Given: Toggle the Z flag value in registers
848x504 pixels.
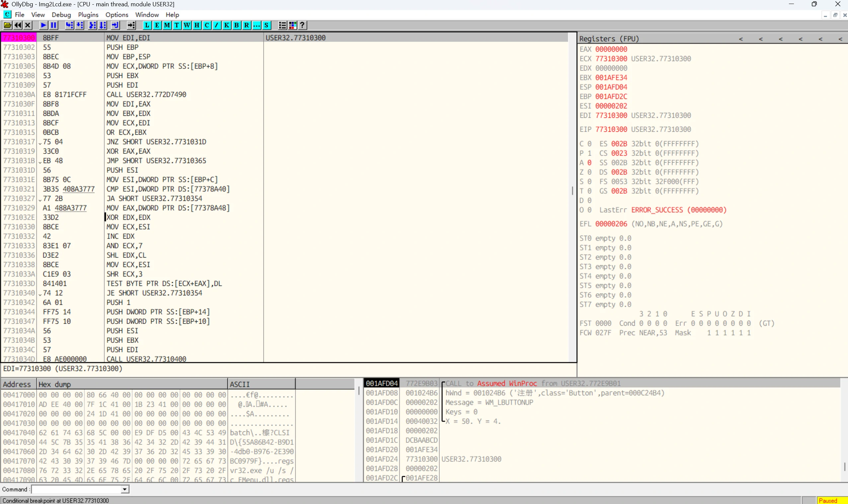Looking at the screenshot, I should coord(589,172).
